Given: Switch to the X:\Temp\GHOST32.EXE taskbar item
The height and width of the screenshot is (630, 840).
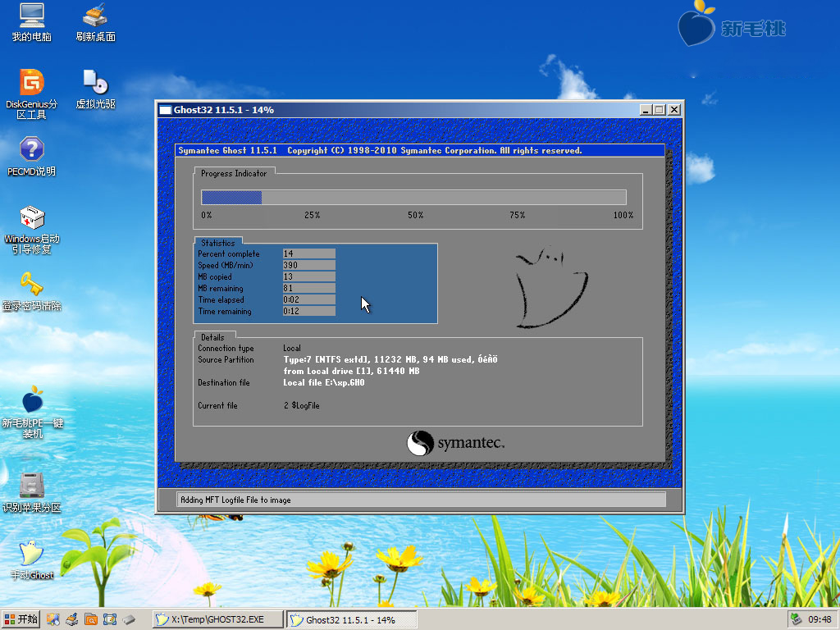Looking at the screenshot, I should [x=217, y=620].
